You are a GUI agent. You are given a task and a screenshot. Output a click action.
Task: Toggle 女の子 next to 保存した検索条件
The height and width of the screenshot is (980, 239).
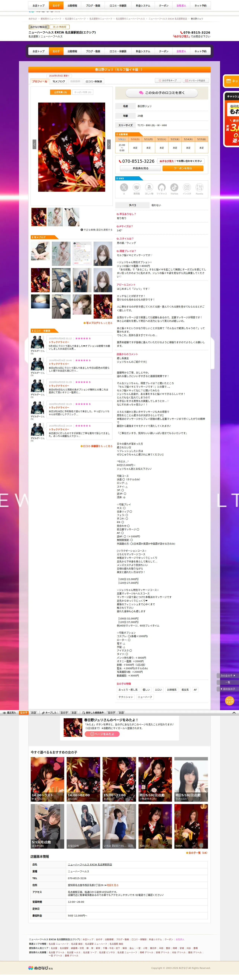(x=111, y=712)
